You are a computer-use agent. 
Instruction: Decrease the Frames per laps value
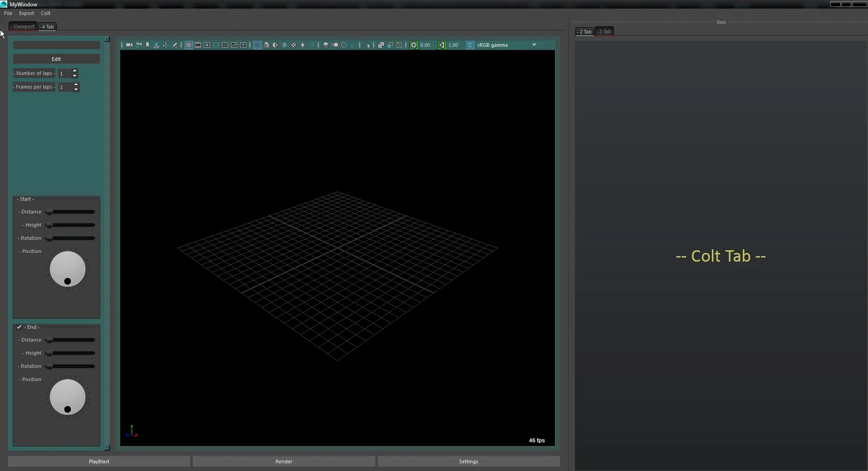pyautogui.click(x=76, y=89)
